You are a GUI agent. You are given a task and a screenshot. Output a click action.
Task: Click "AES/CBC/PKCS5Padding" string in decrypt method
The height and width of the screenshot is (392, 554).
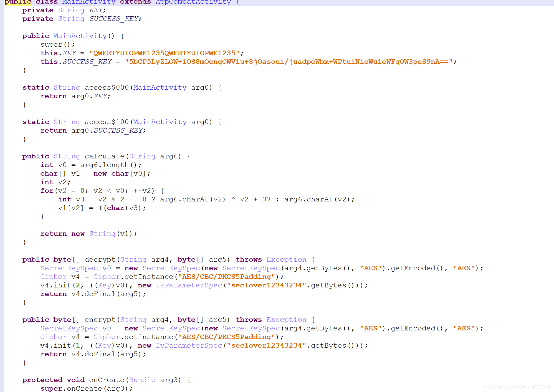point(226,277)
